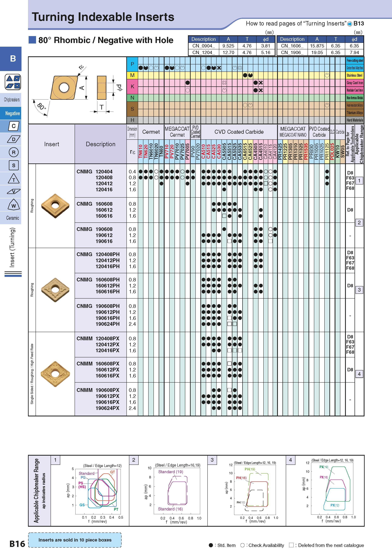392x555 pixels.
Task: Click number 3 label of the PH chart
Action: [212, 460]
